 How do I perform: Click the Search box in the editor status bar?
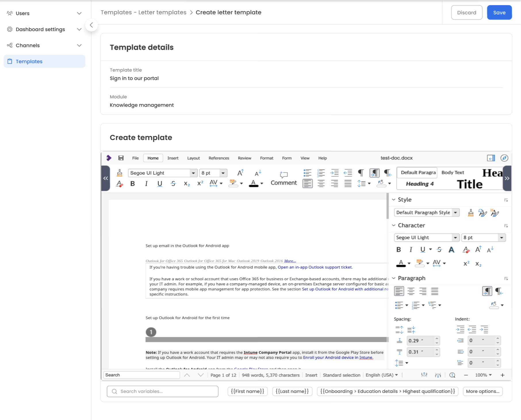tap(141, 375)
